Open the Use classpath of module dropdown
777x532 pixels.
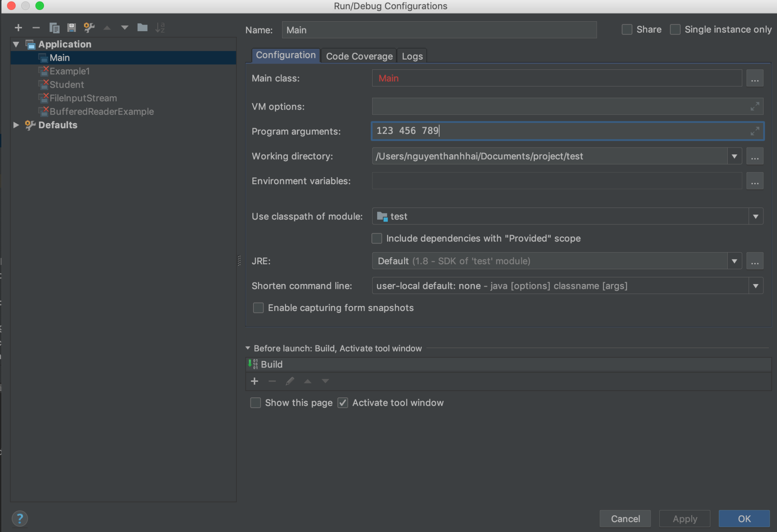pos(755,217)
